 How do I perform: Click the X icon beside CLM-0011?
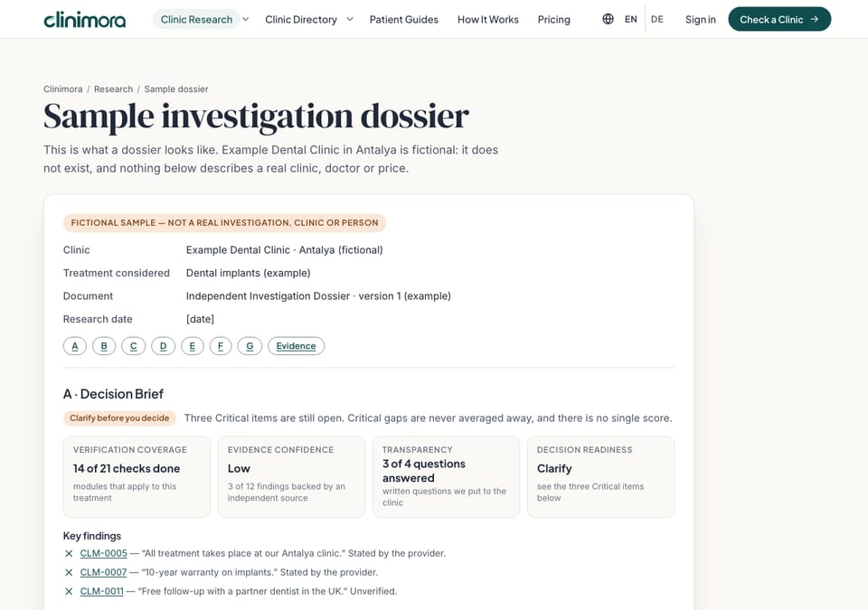[69, 591]
